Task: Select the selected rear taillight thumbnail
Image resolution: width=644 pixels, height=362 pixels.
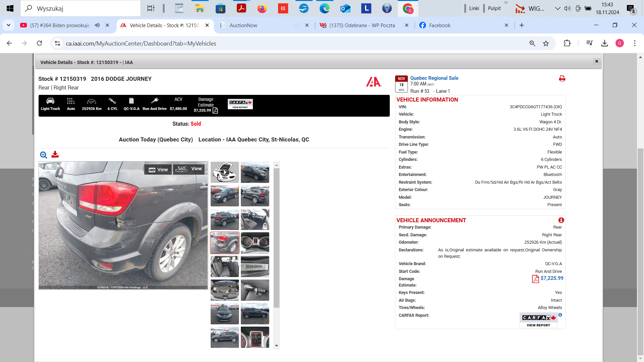Action: point(225,243)
